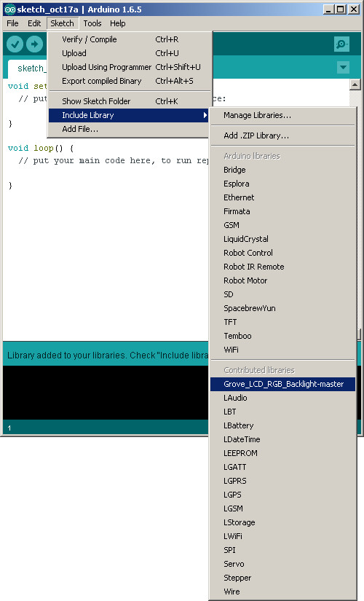The height and width of the screenshot is (601, 364).
Task: Open the Help menu
Action: [118, 23]
